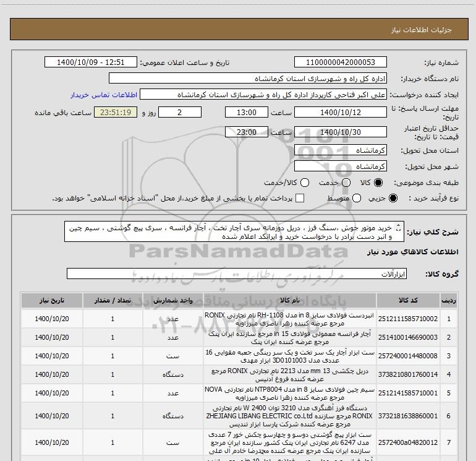476x461 pixels.
Task: Click the آچار فرانسه 15 in item name
Action: pyautogui.click(x=289, y=338)
